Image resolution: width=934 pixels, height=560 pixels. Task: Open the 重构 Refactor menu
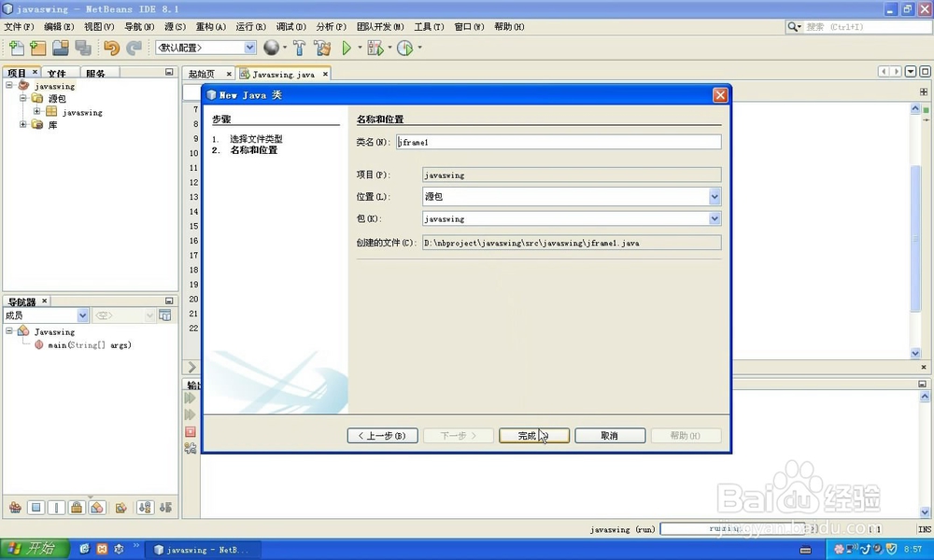(211, 27)
